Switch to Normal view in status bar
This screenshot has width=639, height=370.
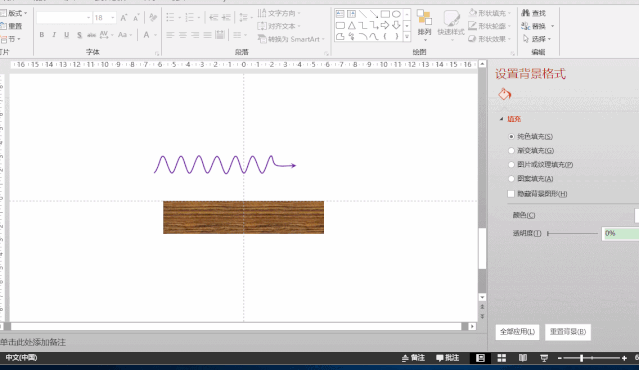point(480,358)
